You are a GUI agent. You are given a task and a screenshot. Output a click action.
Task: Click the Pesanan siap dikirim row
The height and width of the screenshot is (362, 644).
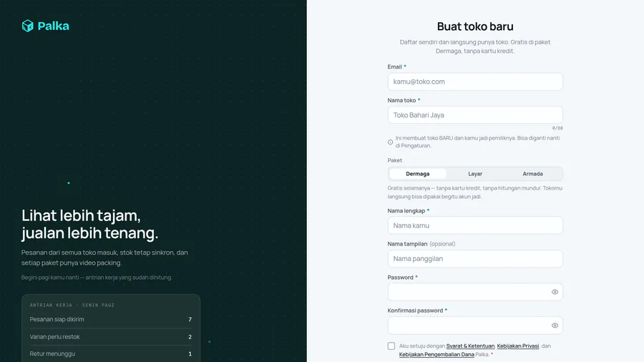(111, 319)
